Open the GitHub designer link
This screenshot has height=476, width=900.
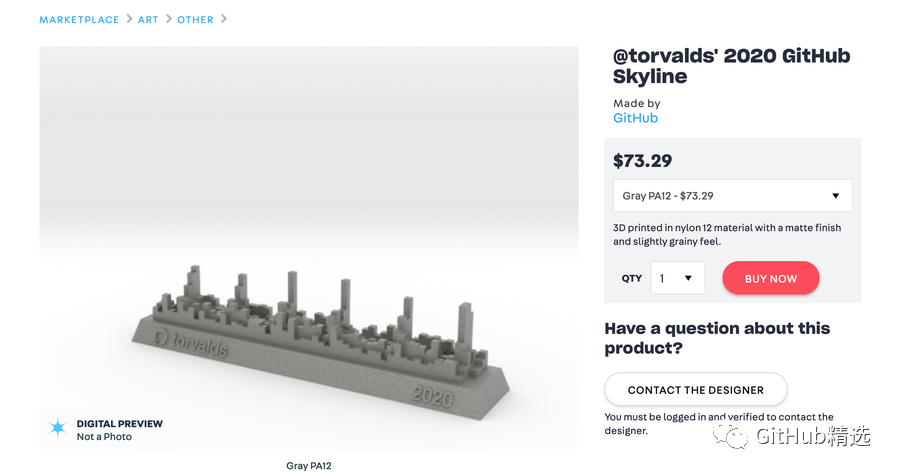point(635,118)
